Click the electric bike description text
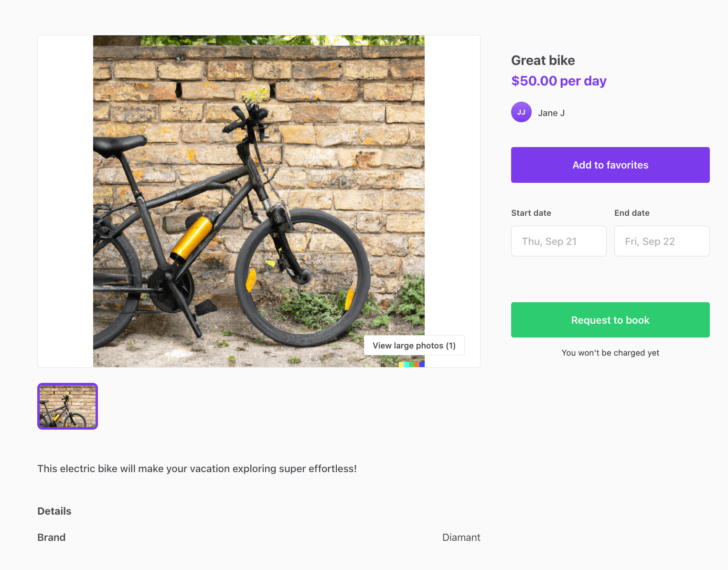The width and height of the screenshot is (728, 570). pos(197,469)
